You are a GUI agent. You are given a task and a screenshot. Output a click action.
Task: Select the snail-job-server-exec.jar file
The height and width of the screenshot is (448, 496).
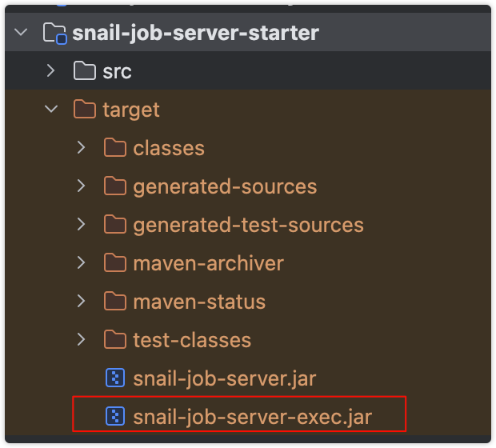(x=253, y=416)
